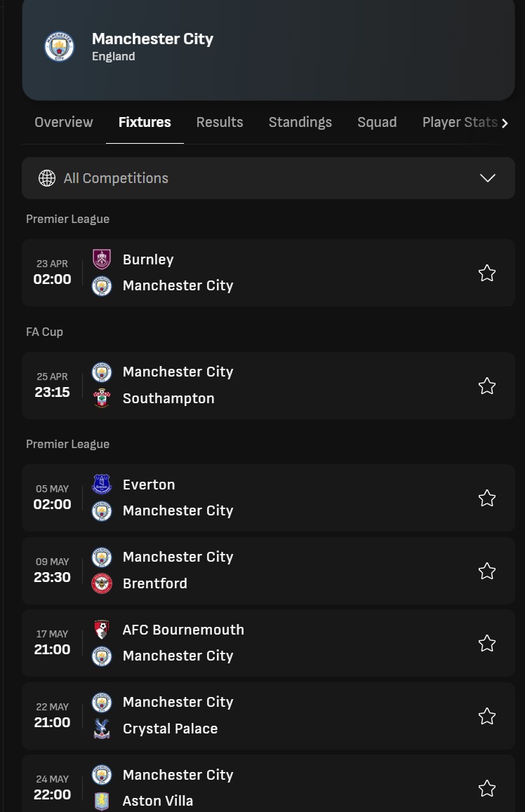Click the Crystal Palace club badge icon
The height and width of the screenshot is (812, 525).
point(102,729)
